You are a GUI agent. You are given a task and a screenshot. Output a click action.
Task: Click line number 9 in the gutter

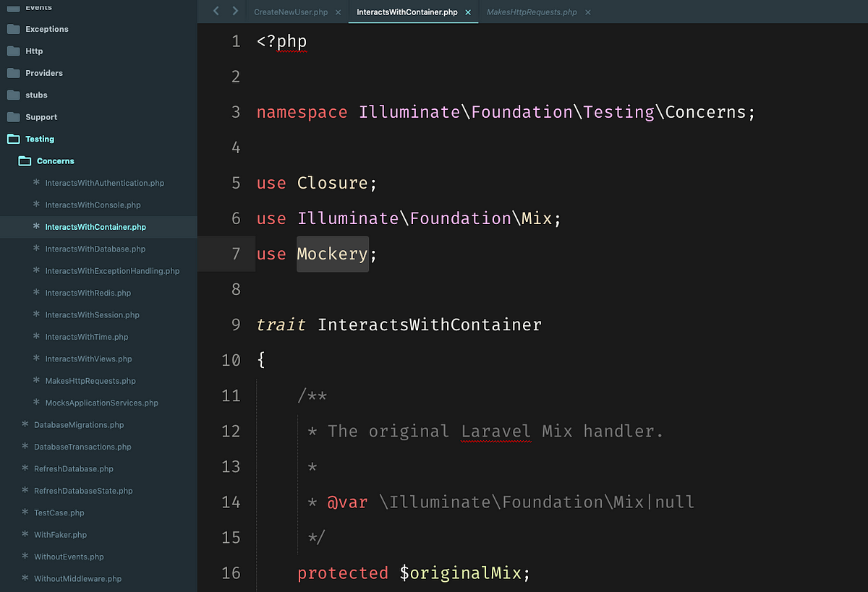[236, 325]
